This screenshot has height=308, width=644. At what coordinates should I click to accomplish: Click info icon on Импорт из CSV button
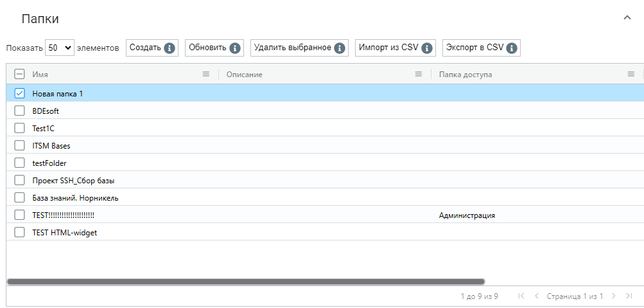pyautogui.click(x=427, y=48)
